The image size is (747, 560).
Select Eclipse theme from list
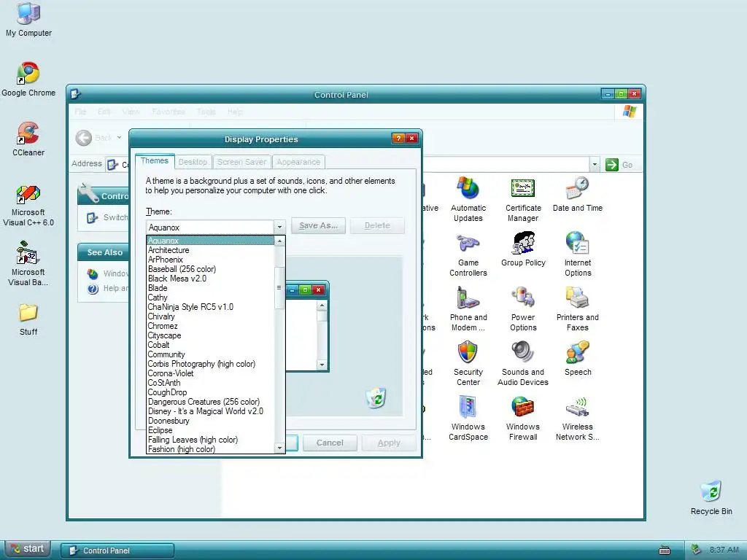point(210,430)
